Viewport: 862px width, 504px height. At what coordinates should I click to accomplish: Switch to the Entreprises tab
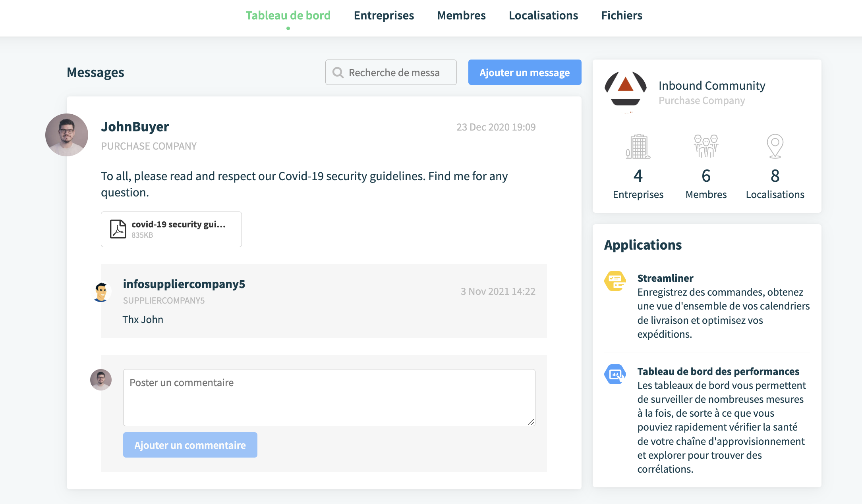(384, 15)
